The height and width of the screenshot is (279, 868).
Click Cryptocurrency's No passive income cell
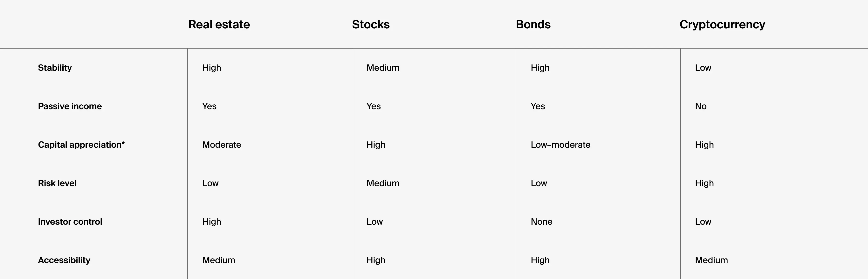tap(701, 106)
